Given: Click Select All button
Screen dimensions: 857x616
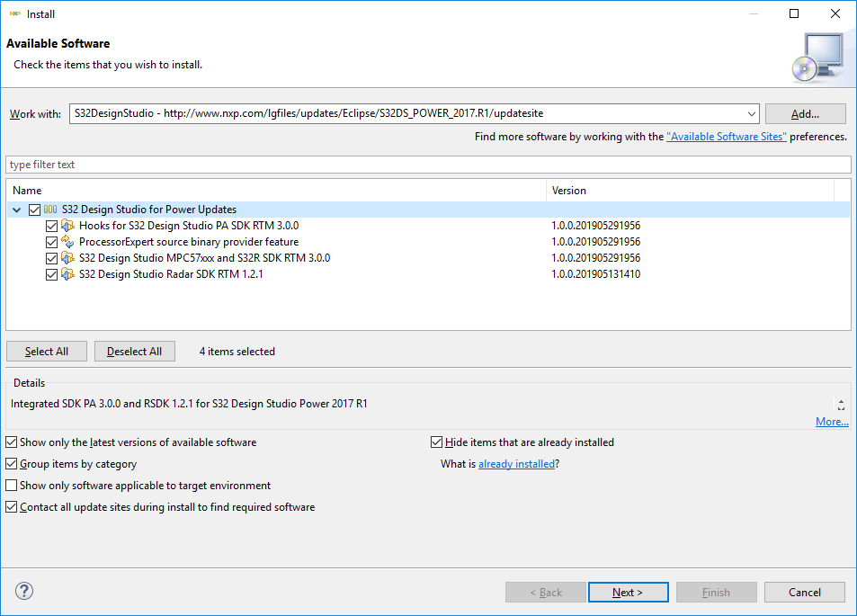Looking at the screenshot, I should click(x=47, y=352).
